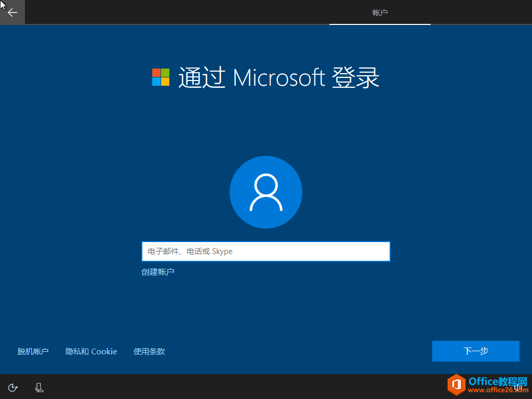532x399 pixels.
Task: Open the Ease of Access icon
Action: (x=13, y=388)
